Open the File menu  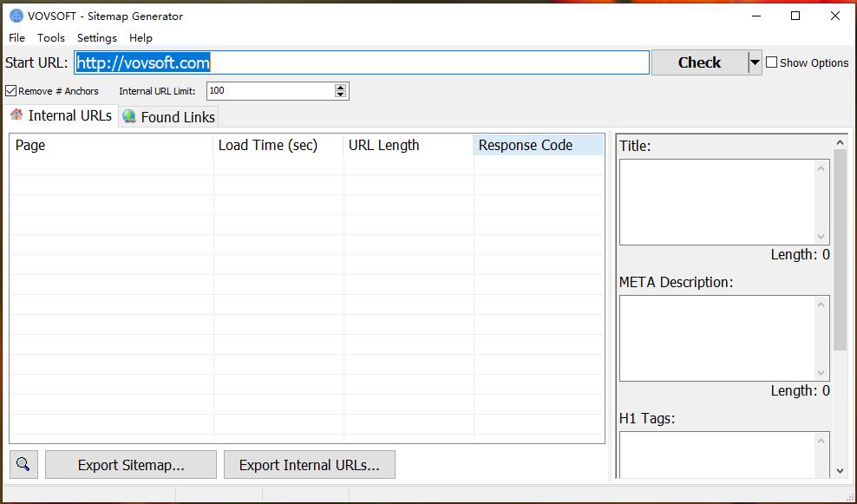pos(17,37)
